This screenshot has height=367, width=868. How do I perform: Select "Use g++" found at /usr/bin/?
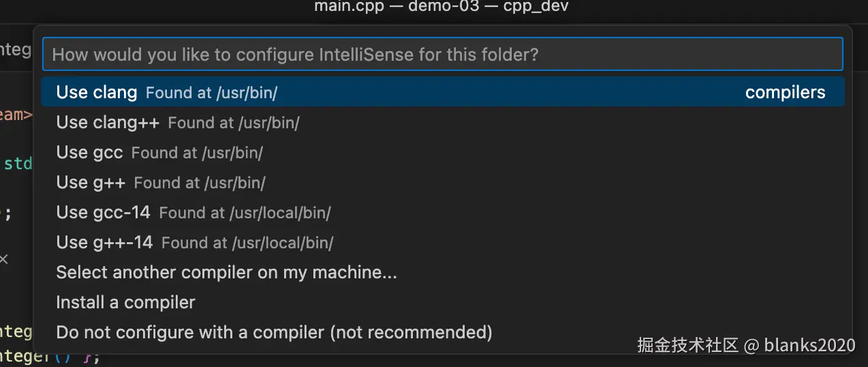91,183
